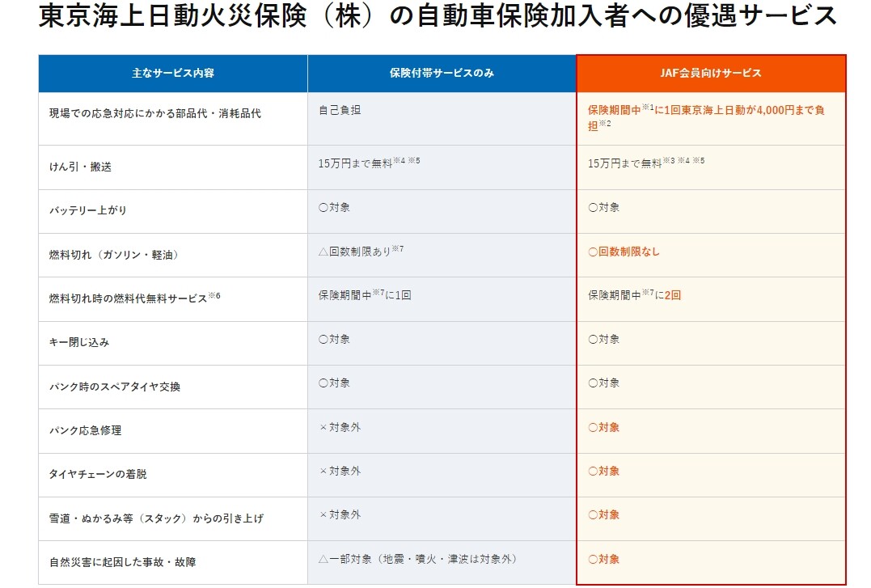871x588 pixels.
Task: Select the '現場での応急対応にかかる部品代・消耗品代' row label
Action: pos(155,113)
